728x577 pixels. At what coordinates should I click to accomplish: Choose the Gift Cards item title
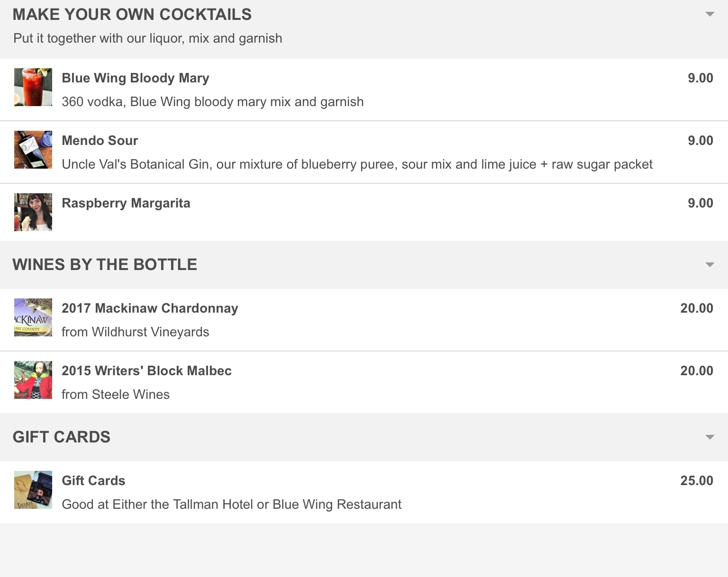[93, 481]
